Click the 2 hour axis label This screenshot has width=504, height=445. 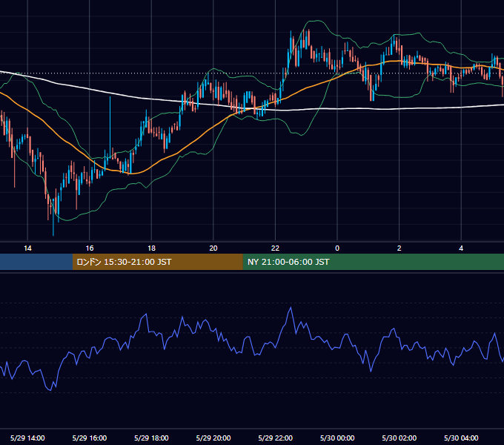click(399, 248)
